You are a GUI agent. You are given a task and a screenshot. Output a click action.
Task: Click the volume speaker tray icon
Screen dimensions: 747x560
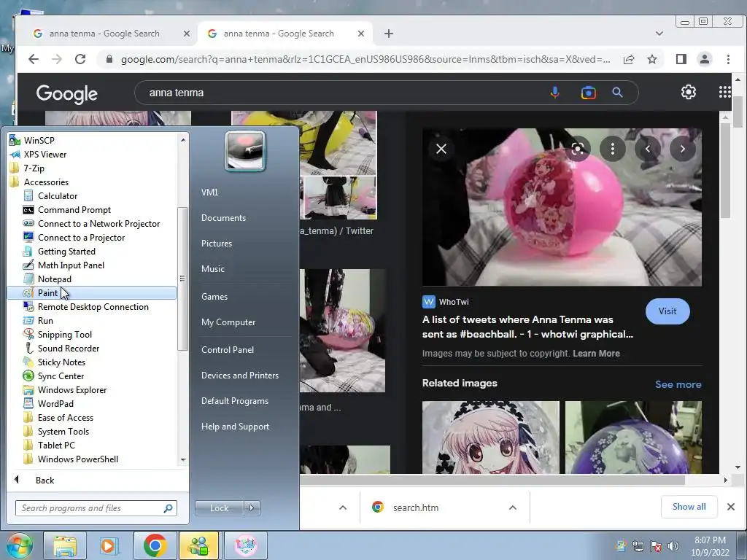coord(673,546)
